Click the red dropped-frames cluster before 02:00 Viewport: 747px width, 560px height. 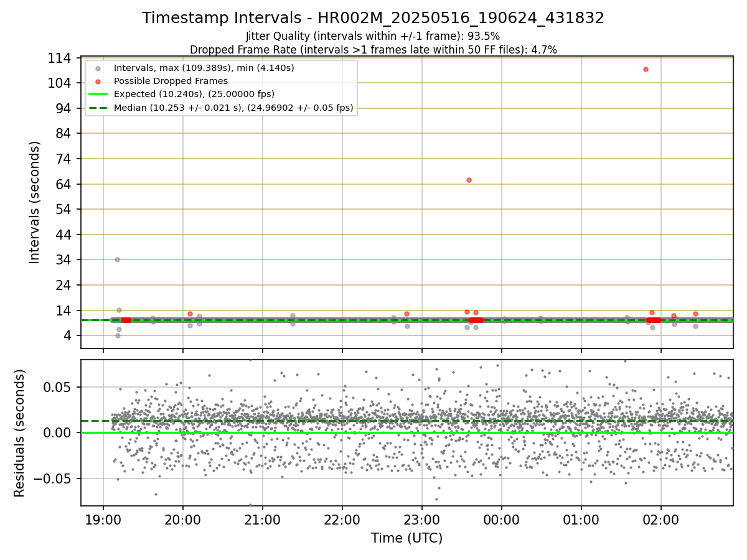point(653,320)
